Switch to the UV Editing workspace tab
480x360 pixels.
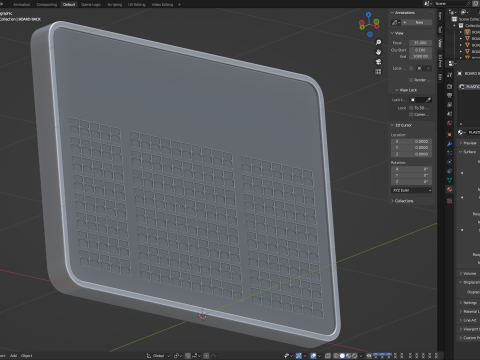click(x=137, y=5)
